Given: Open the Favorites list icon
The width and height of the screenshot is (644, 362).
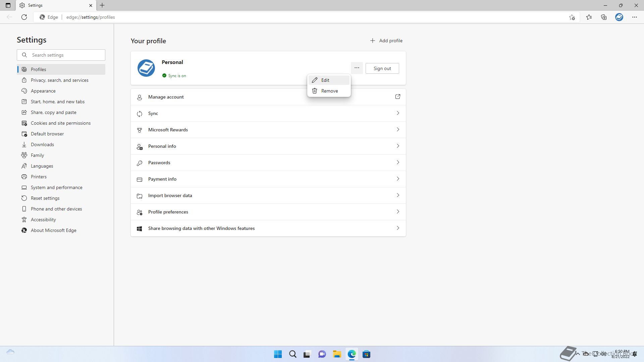Looking at the screenshot, I should tap(589, 17).
